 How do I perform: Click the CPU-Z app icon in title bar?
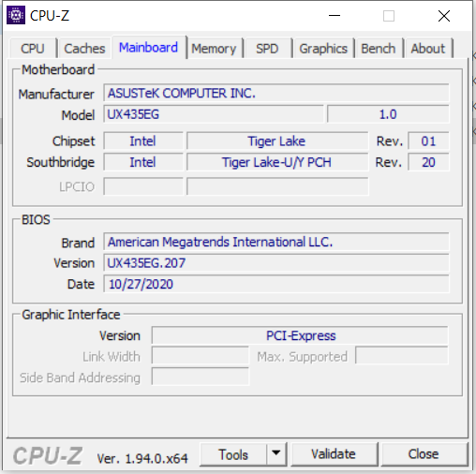[x=16, y=15]
